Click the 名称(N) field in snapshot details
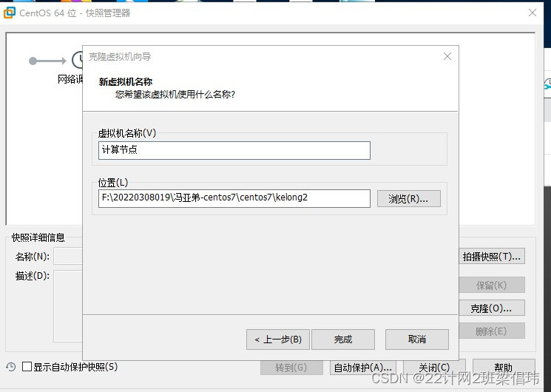 (68, 257)
